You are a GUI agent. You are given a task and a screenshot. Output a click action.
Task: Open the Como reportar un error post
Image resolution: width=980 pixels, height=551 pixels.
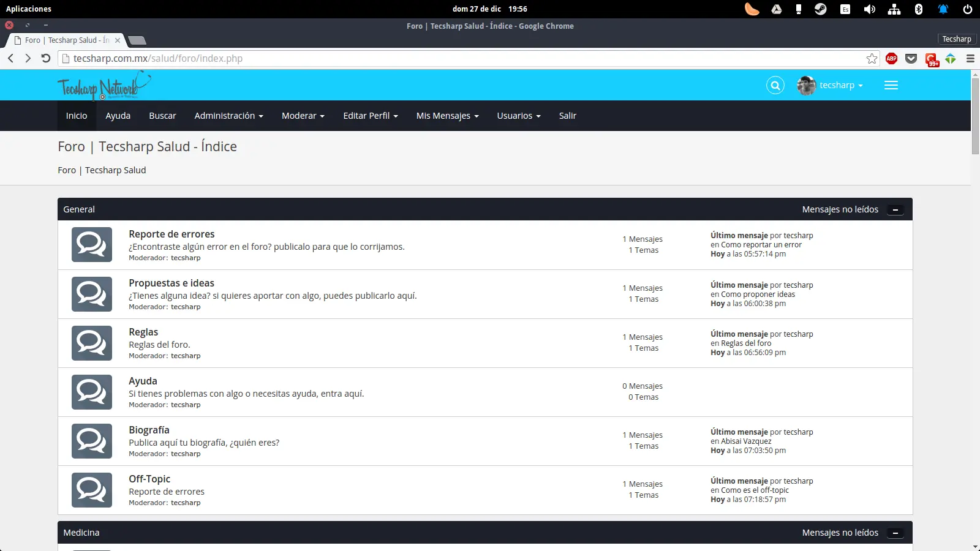pyautogui.click(x=761, y=245)
